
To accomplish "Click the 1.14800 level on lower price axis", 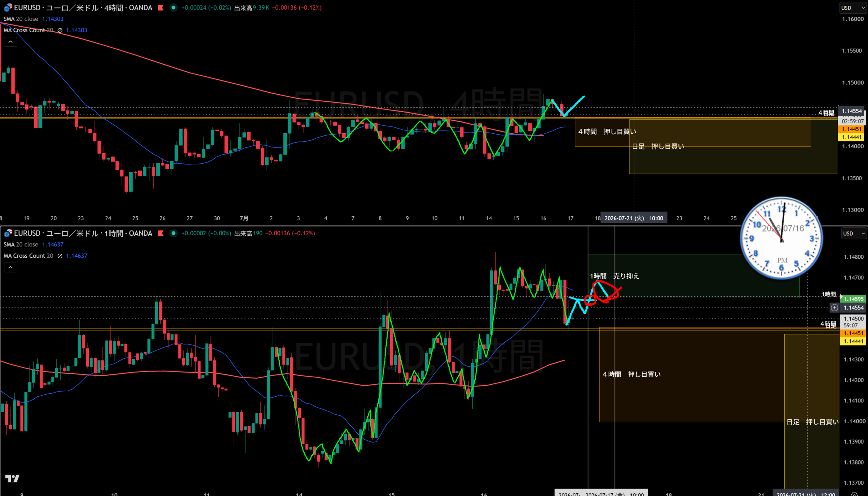I will 854,257.
